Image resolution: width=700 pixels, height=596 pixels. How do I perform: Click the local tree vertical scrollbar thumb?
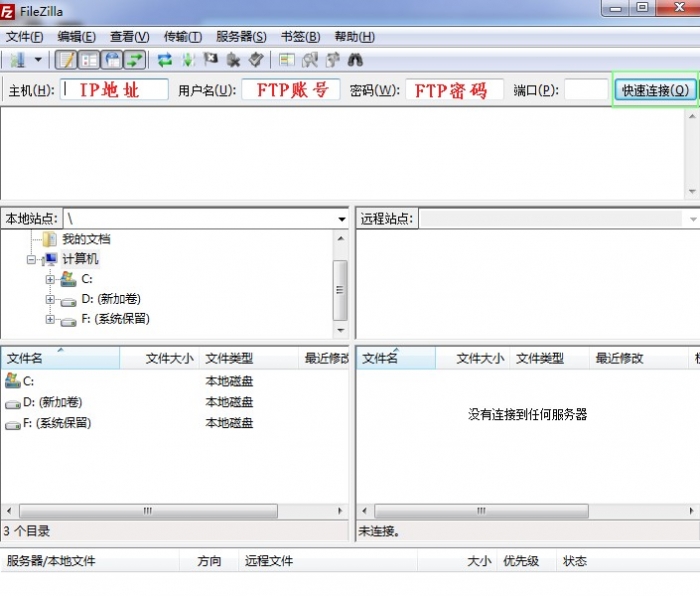pos(340,290)
